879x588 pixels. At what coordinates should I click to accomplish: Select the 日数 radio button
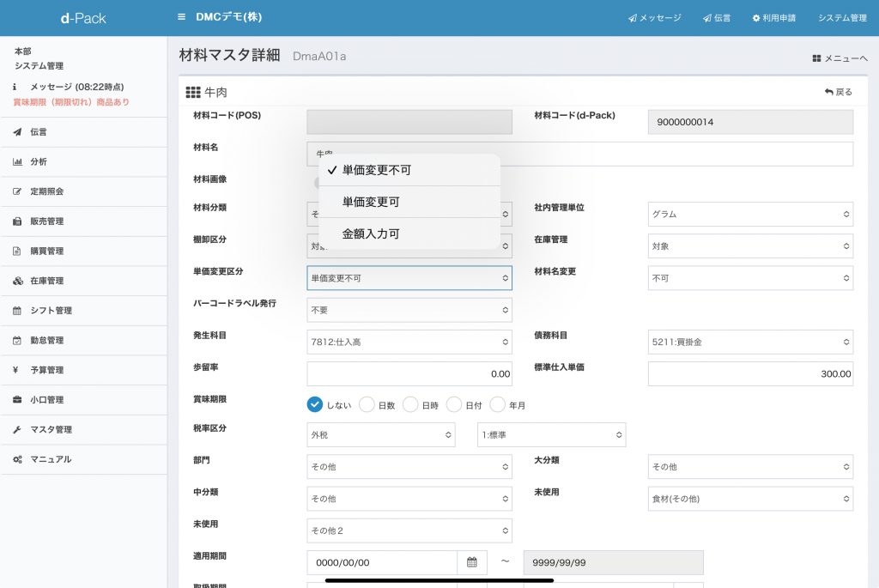[367, 404]
